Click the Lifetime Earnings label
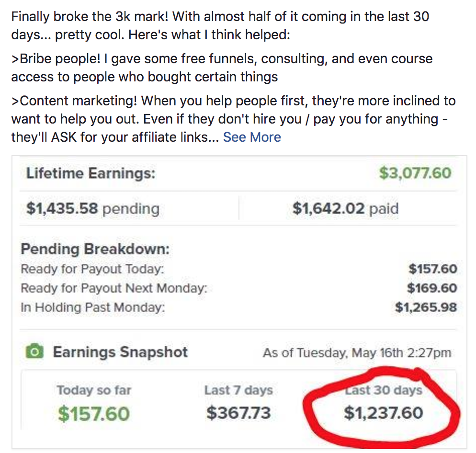The height and width of the screenshot is (453, 476). click(91, 173)
